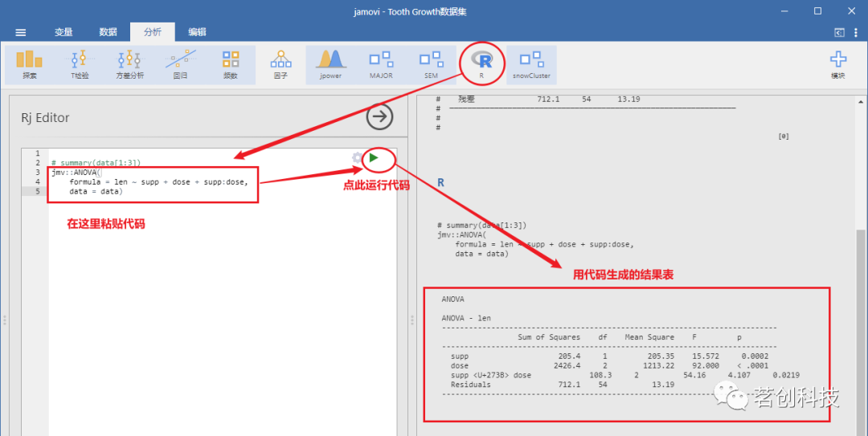Open the snowCluster module
868x436 pixels.
[x=531, y=65]
